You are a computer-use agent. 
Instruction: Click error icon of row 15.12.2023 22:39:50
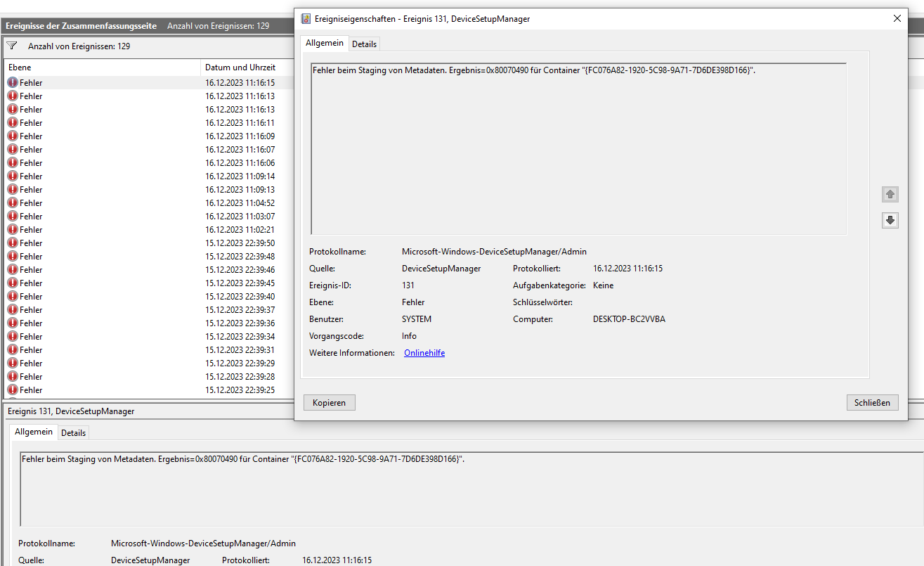pyautogui.click(x=13, y=243)
